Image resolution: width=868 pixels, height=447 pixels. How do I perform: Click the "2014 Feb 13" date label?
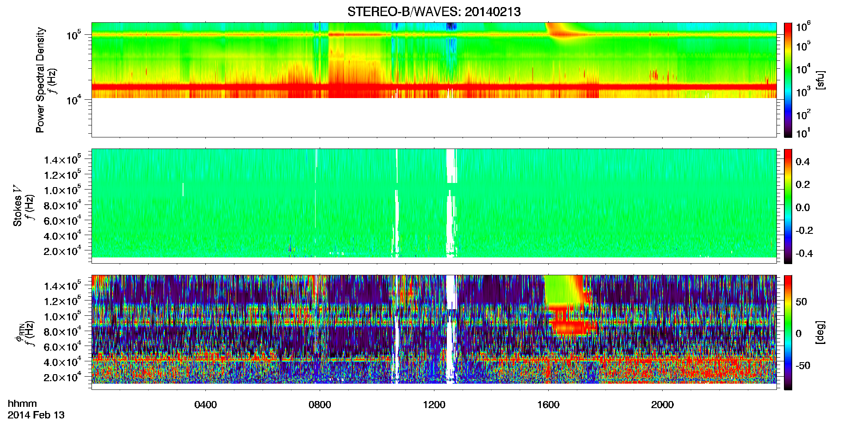36,415
